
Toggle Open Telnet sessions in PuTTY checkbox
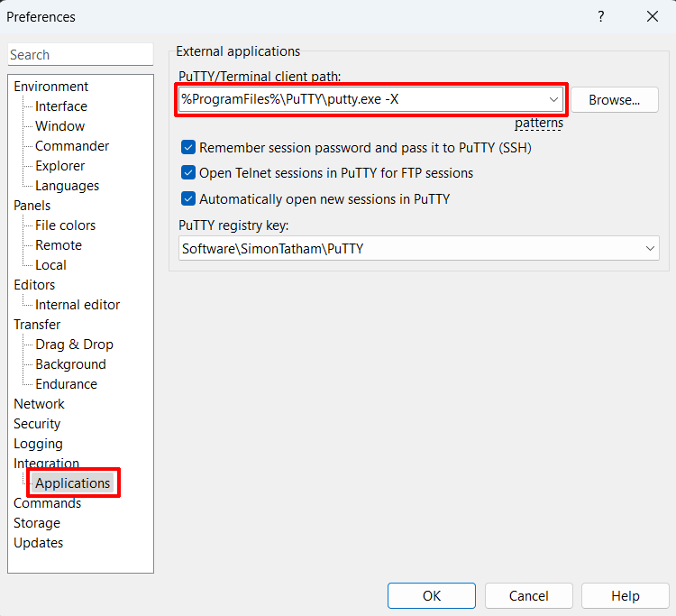188,173
